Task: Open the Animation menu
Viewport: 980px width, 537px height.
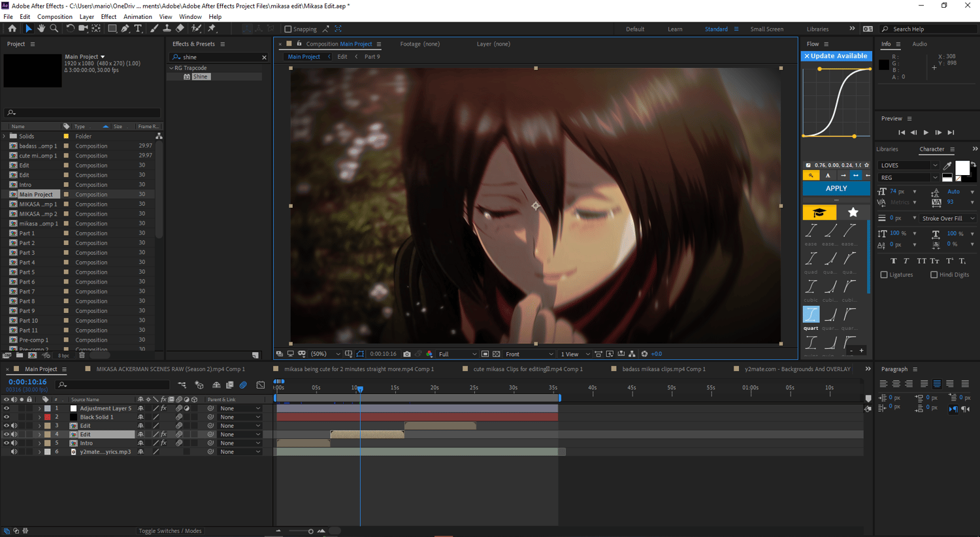Action: pyautogui.click(x=137, y=16)
